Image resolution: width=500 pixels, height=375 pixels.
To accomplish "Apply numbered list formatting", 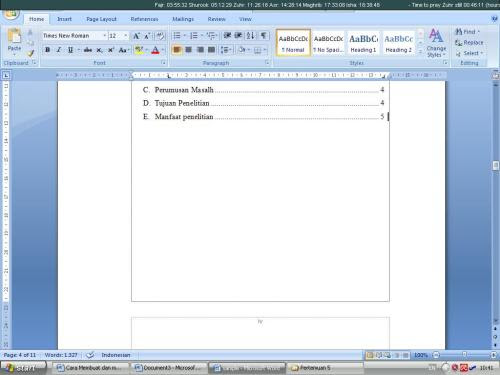I will (x=194, y=35).
